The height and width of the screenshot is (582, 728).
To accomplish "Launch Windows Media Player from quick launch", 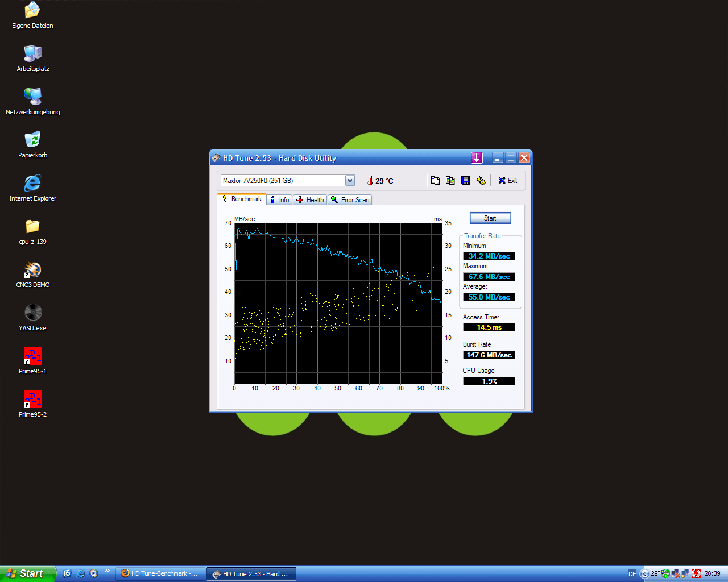I will tap(94, 573).
